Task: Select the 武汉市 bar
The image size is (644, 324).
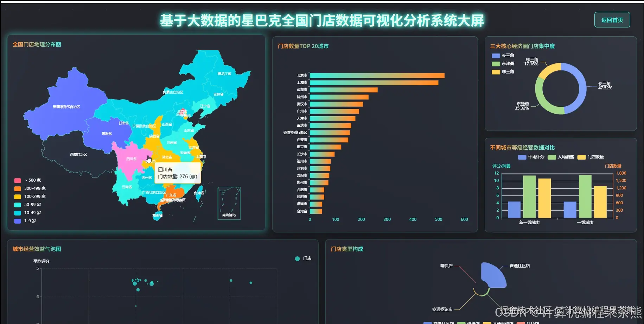Action: pos(336,104)
